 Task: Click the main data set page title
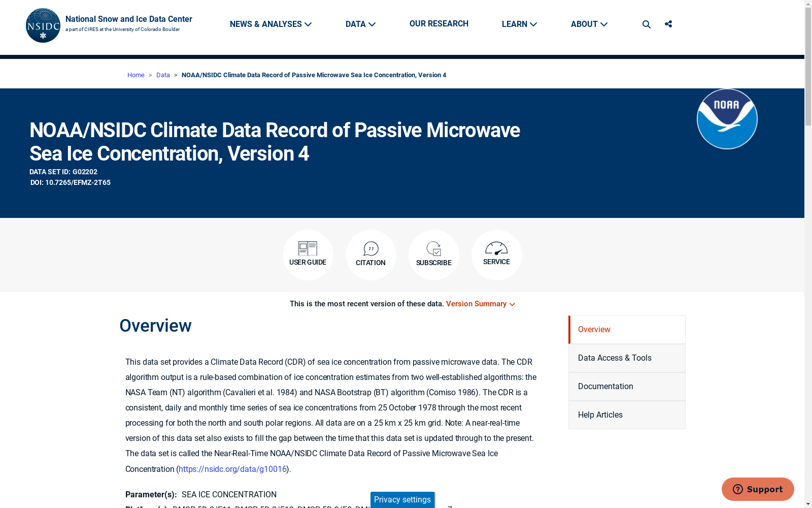tap(275, 142)
